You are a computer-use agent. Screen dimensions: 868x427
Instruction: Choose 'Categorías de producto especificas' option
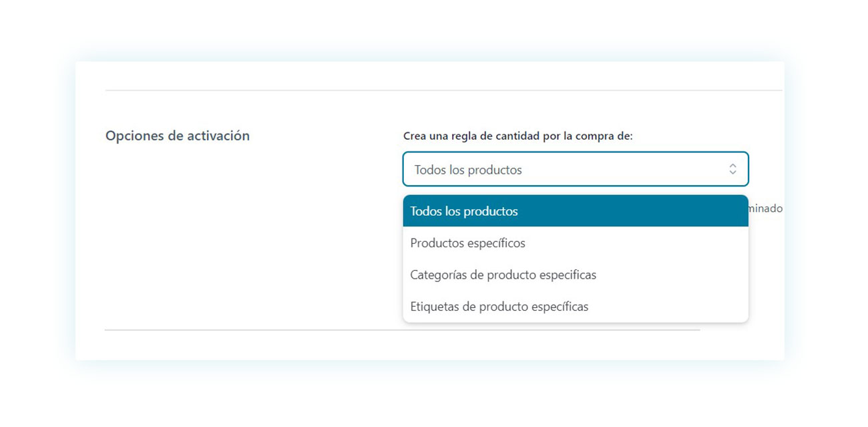(576, 275)
